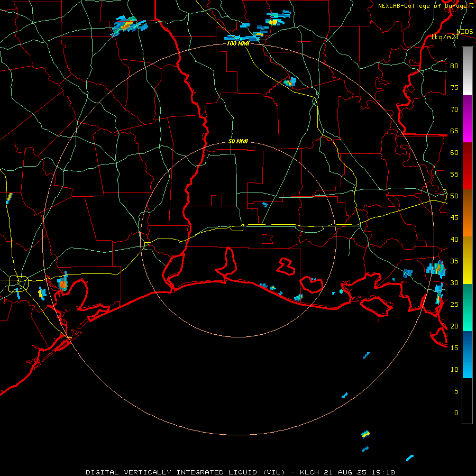476x476 pixels.
Task: Click the 100 NMI range ring label
Action: point(238,43)
